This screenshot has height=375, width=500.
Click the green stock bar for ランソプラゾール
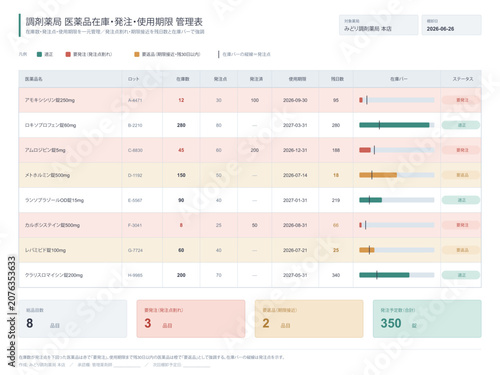tap(371, 200)
